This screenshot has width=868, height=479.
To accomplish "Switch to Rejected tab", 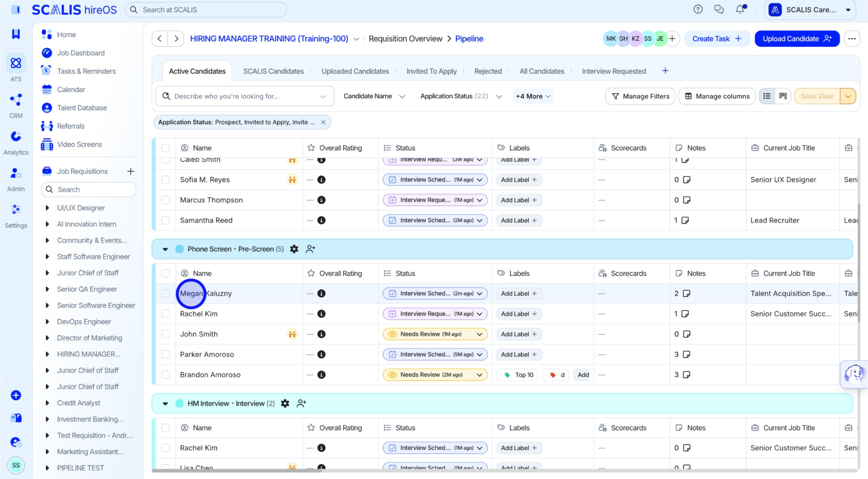I will click(488, 71).
